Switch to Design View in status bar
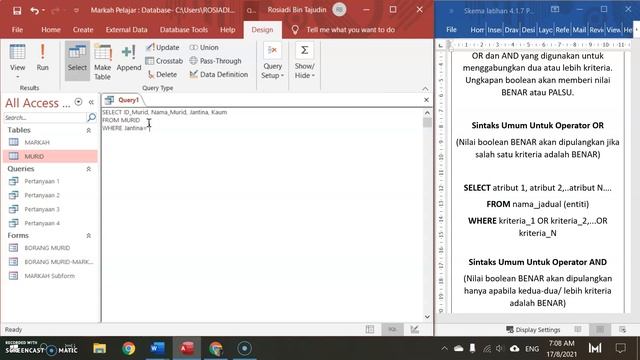Viewport: 640px width, 360px height. click(x=415, y=329)
